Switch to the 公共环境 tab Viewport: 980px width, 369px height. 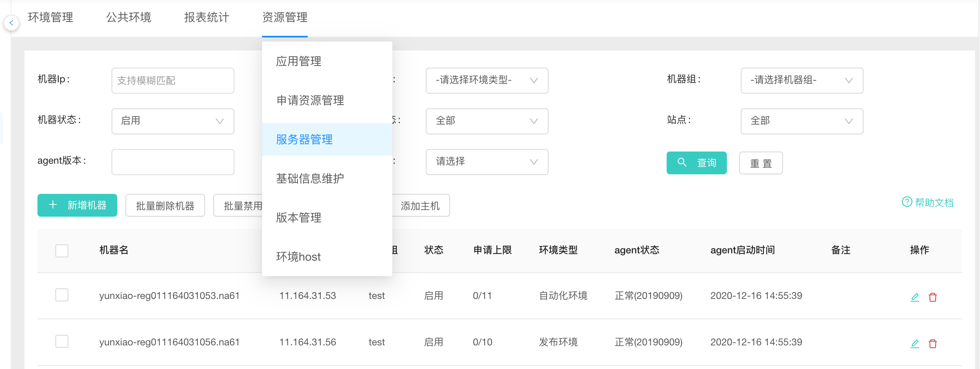tap(129, 18)
